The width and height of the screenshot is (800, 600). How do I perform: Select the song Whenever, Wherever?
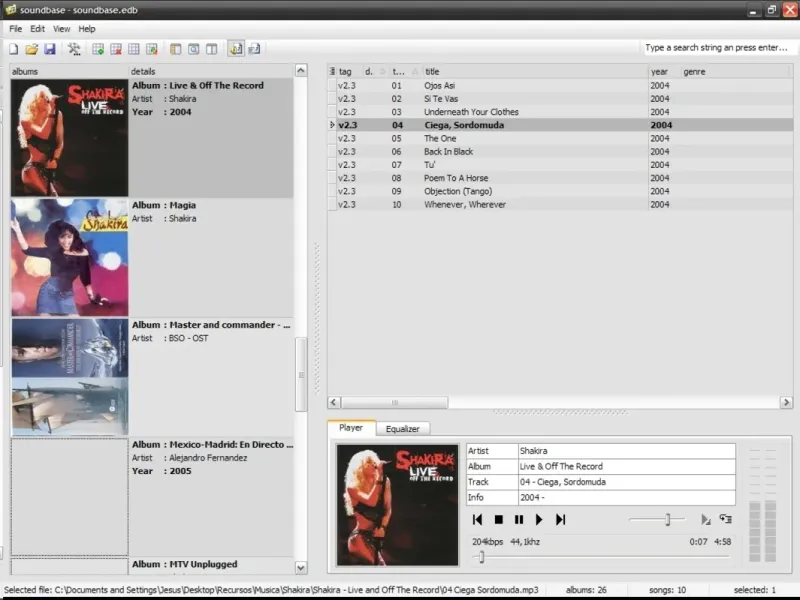[x=464, y=204]
